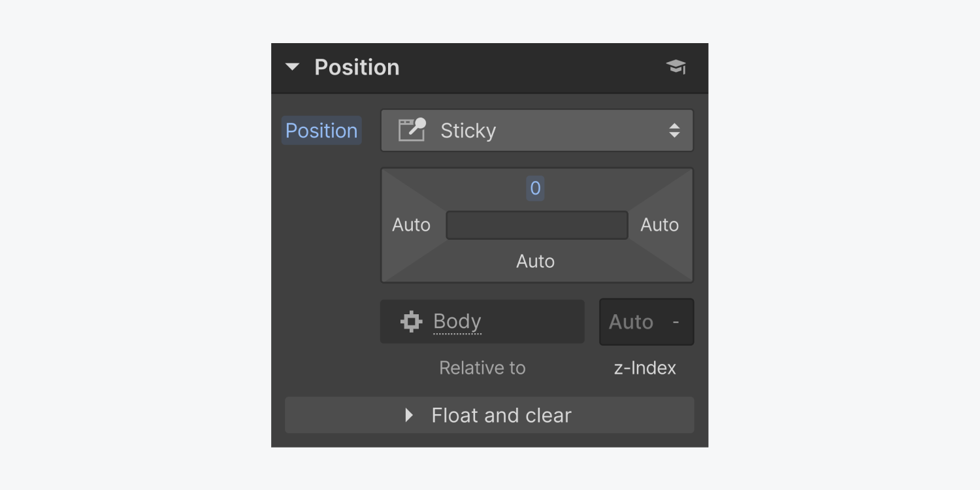Click the left offset Auto value
The width and height of the screenshot is (980, 490).
[411, 225]
